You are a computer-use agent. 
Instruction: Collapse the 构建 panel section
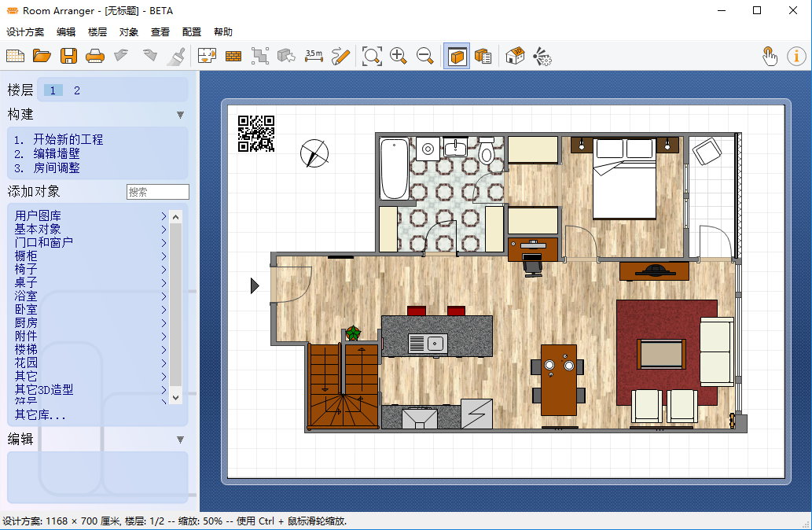point(180,115)
